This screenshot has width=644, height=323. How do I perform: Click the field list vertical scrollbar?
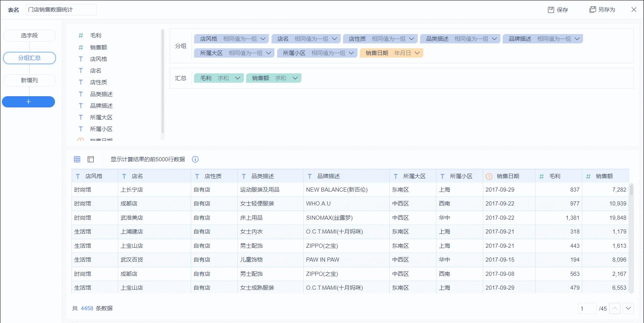(x=162, y=82)
